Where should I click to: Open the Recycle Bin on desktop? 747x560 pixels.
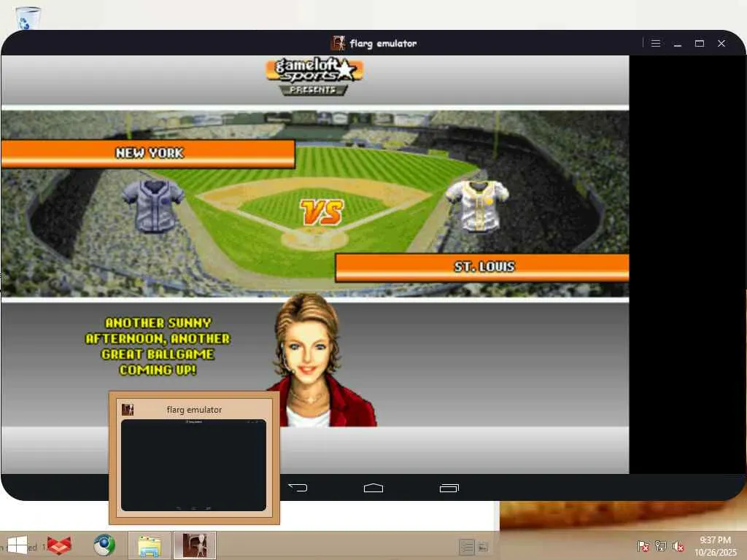[x=28, y=18]
